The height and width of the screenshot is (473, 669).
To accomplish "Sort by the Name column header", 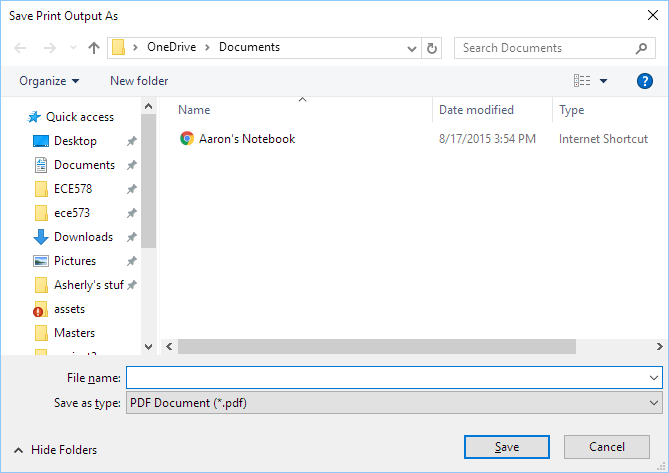I will [x=194, y=110].
